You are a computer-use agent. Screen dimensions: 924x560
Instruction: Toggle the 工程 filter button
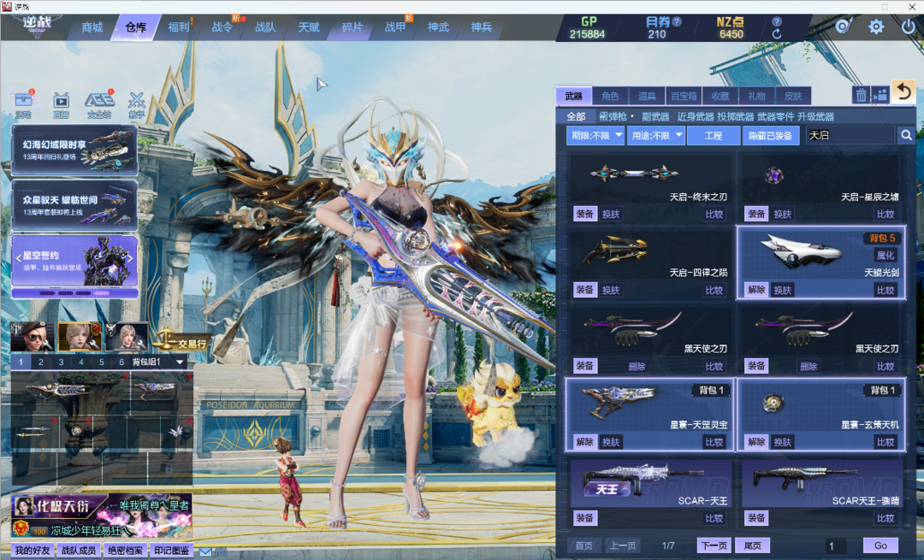pos(713,135)
